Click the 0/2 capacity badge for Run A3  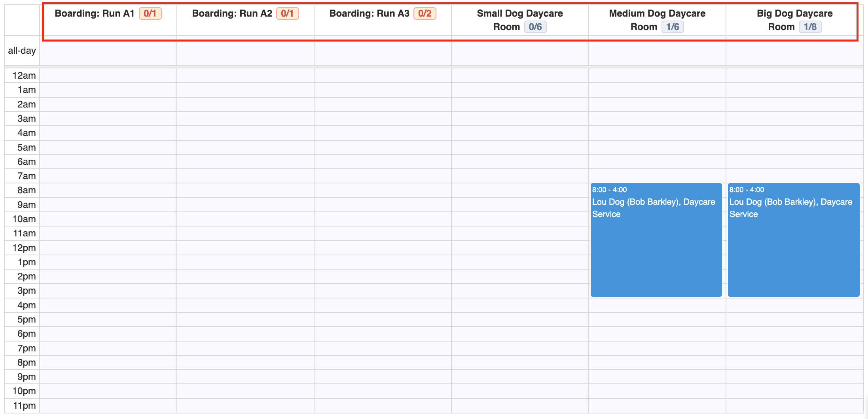coord(425,13)
